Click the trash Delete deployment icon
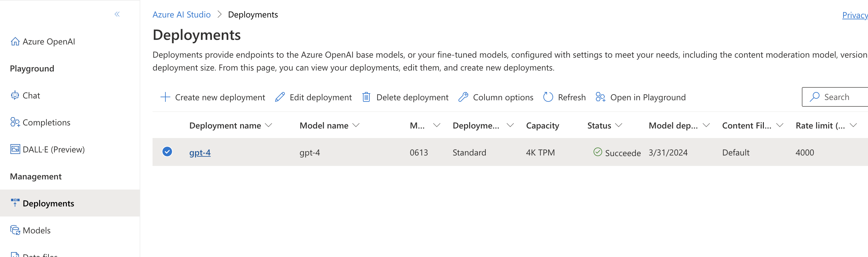 pos(366,97)
